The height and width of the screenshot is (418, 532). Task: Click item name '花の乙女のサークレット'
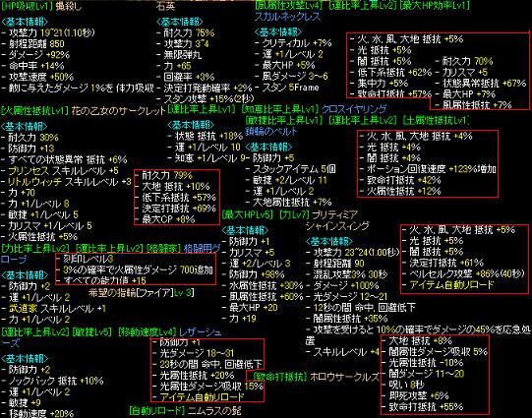click(x=118, y=110)
